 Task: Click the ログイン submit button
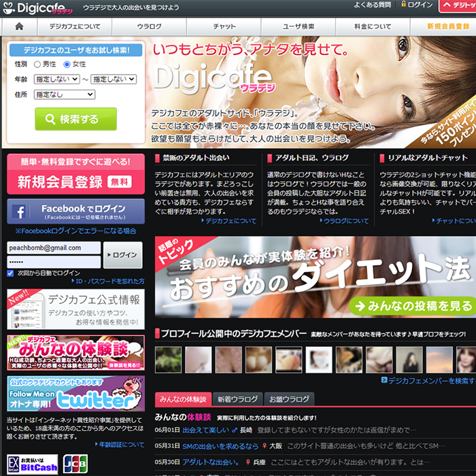[122, 255]
